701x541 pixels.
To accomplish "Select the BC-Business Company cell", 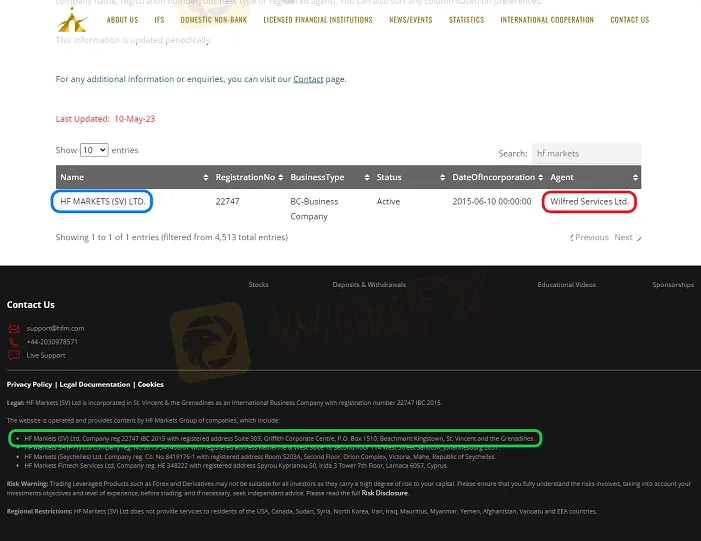I will click(x=314, y=209).
